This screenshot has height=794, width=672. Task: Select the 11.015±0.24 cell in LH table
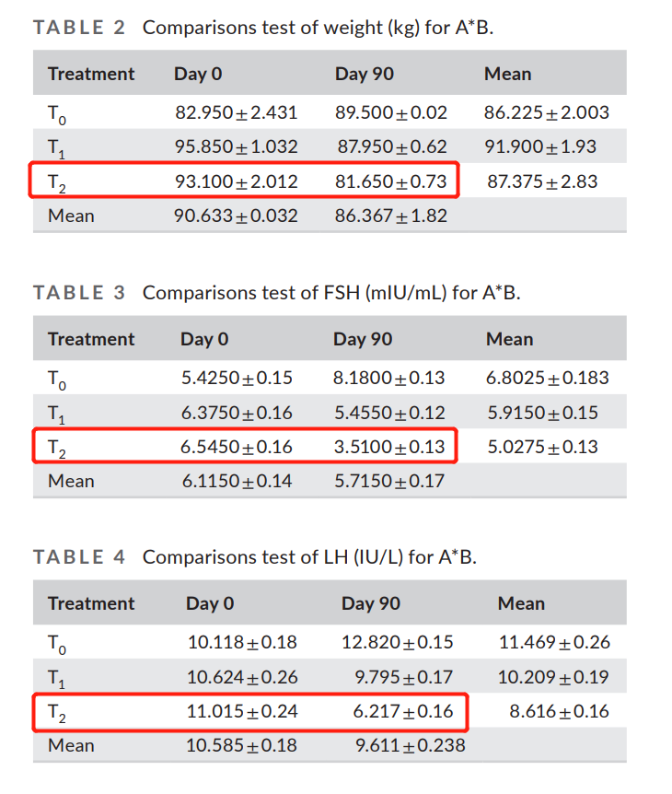pyautogui.click(x=243, y=711)
